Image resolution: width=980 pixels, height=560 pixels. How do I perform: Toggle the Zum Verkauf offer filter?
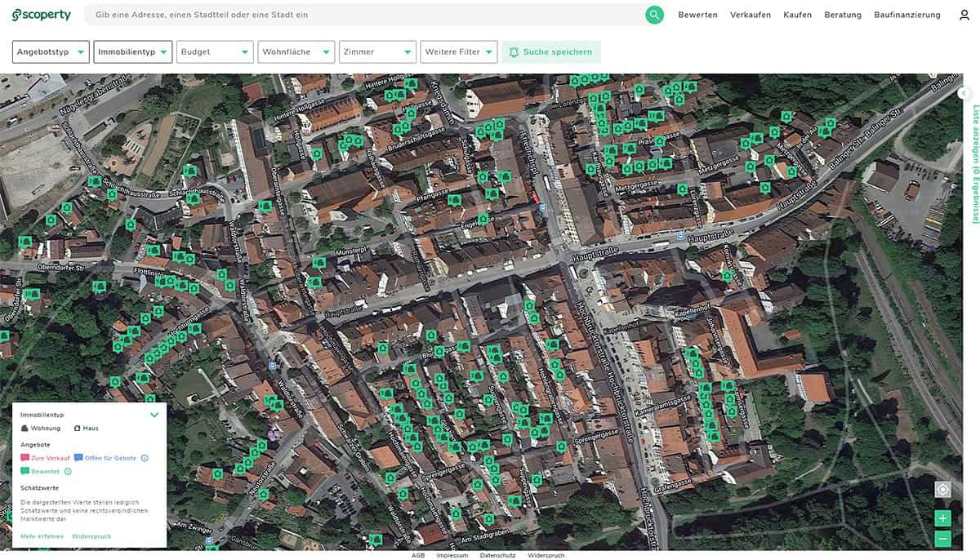(46, 458)
